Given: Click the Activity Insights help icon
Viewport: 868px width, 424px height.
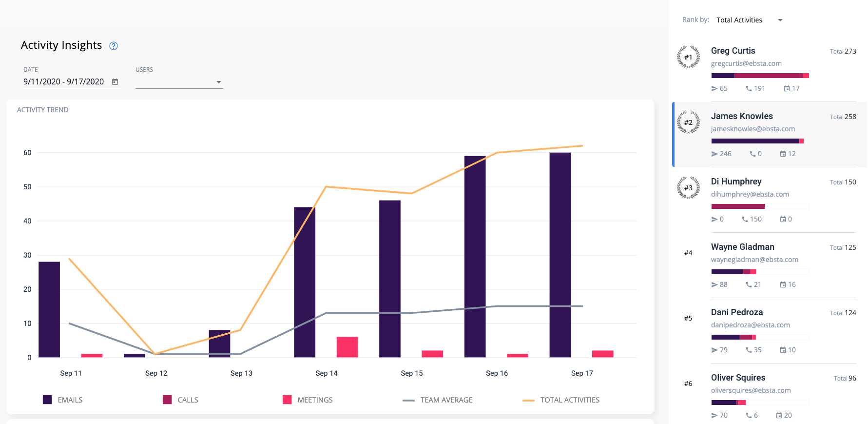Looking at the screenshot, I should [x=114, y=46].
